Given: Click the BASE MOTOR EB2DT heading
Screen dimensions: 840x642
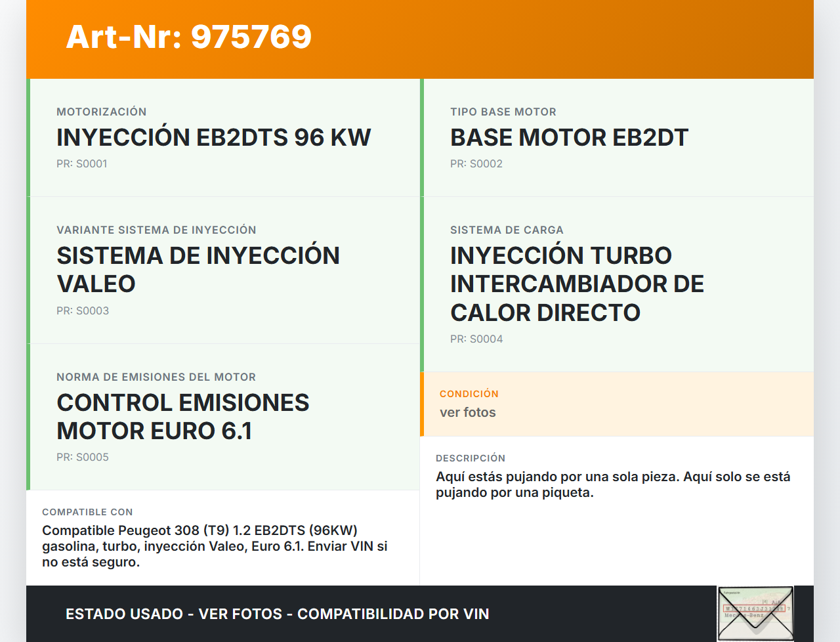Looking at the screenshot, I should pyautogui.click(x=569, y=137).
